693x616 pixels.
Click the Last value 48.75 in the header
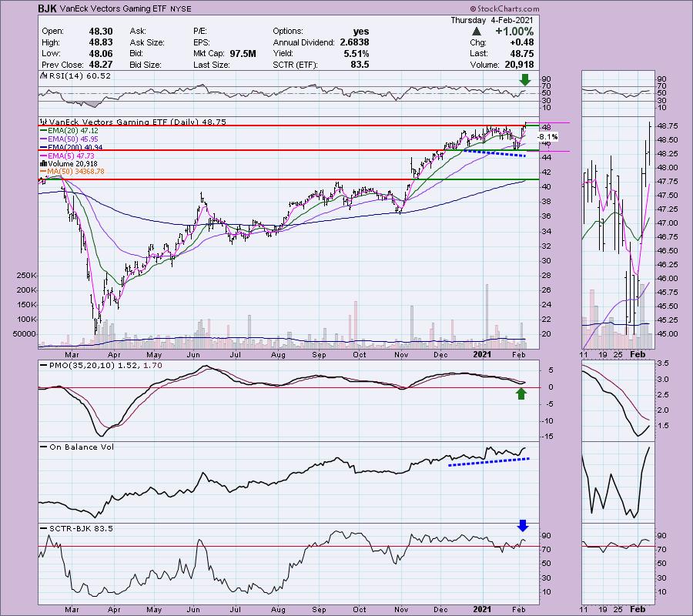(x=521, y=53)
